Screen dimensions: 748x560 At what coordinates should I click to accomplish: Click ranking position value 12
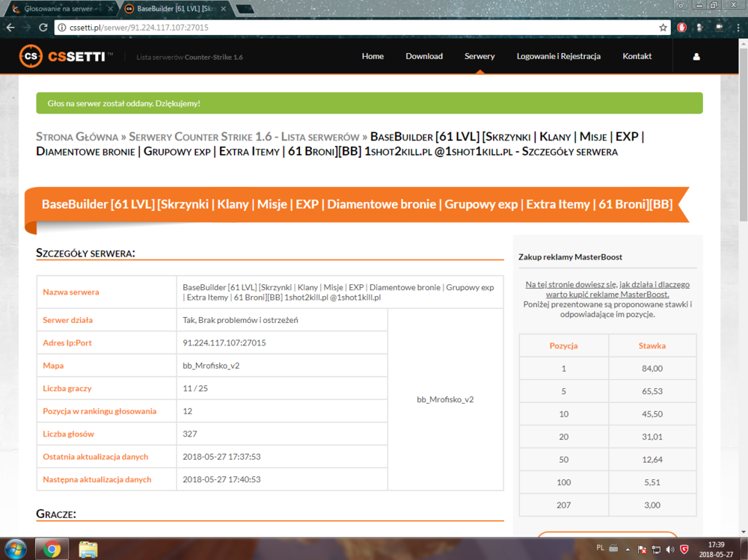point(187,411)
